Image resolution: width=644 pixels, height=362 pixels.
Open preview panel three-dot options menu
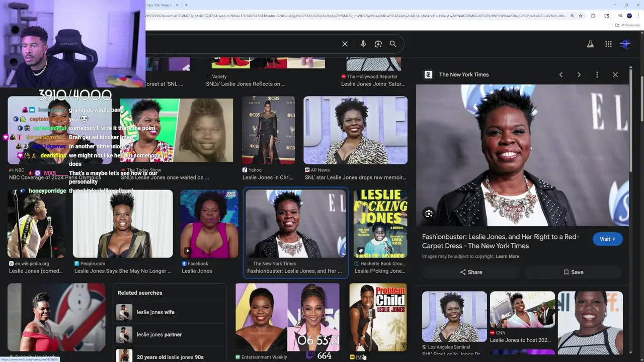click(597, 74)
